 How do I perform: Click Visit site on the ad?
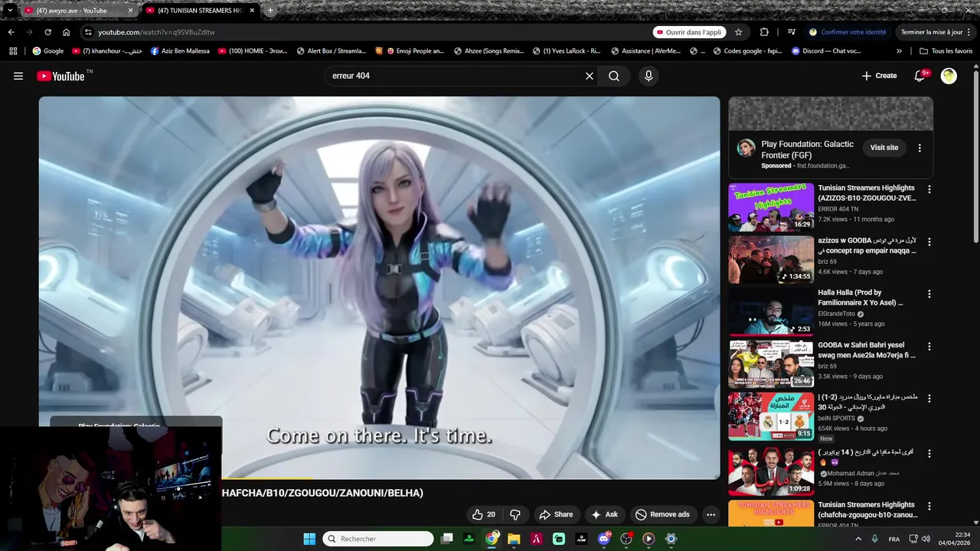coord(884,148)
